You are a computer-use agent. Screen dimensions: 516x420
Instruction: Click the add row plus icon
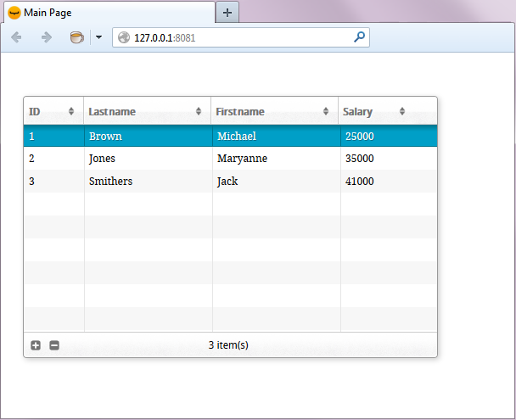tap(36, 345)
